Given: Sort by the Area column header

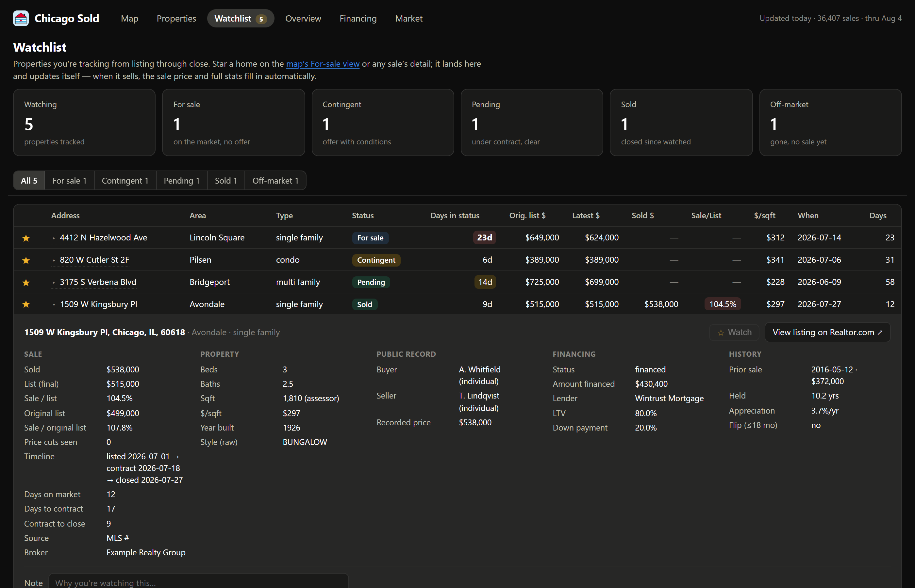Looking at the screenshot, I should (198, 215).
